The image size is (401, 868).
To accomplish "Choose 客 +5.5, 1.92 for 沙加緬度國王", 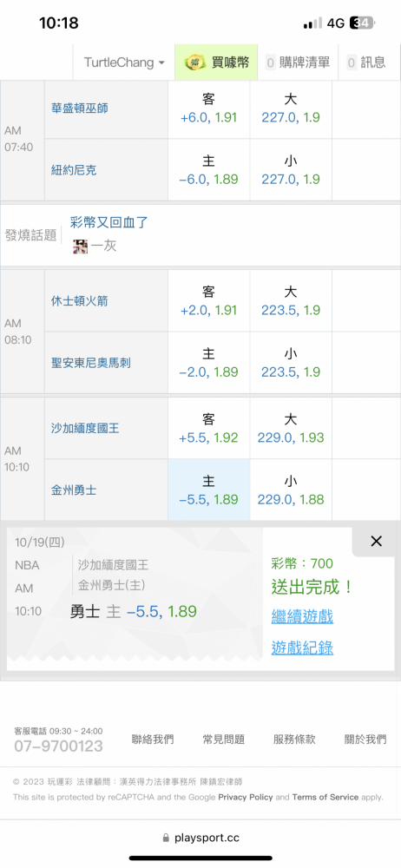I will coord(208,429).
